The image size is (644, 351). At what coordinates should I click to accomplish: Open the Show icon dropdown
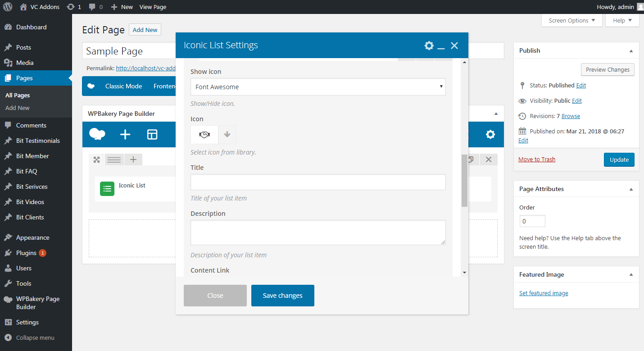(x=318, y=87)
